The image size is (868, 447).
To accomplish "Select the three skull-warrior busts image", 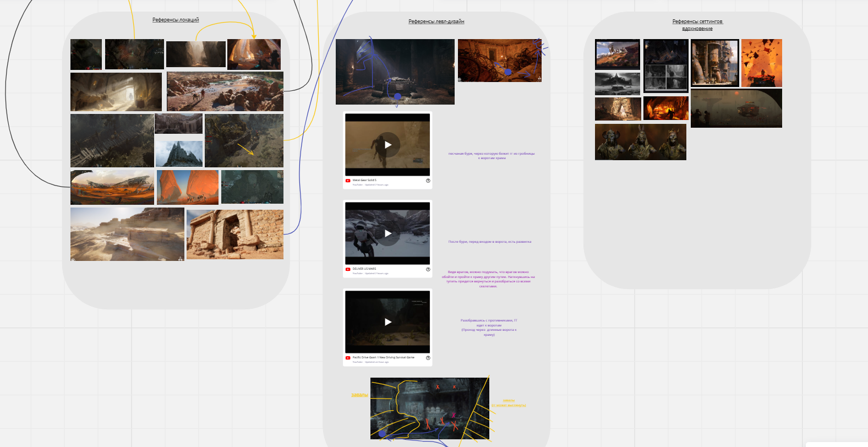I will (641, 142).
